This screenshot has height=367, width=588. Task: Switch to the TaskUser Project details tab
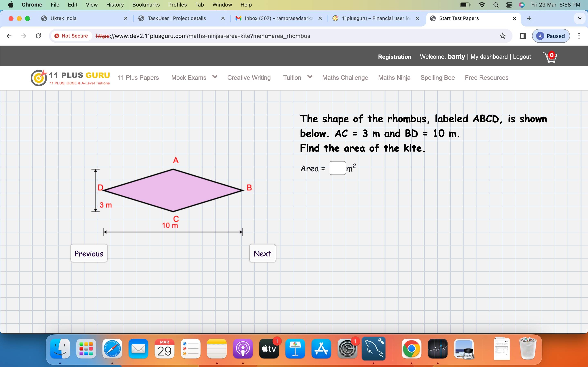[177, 18]
